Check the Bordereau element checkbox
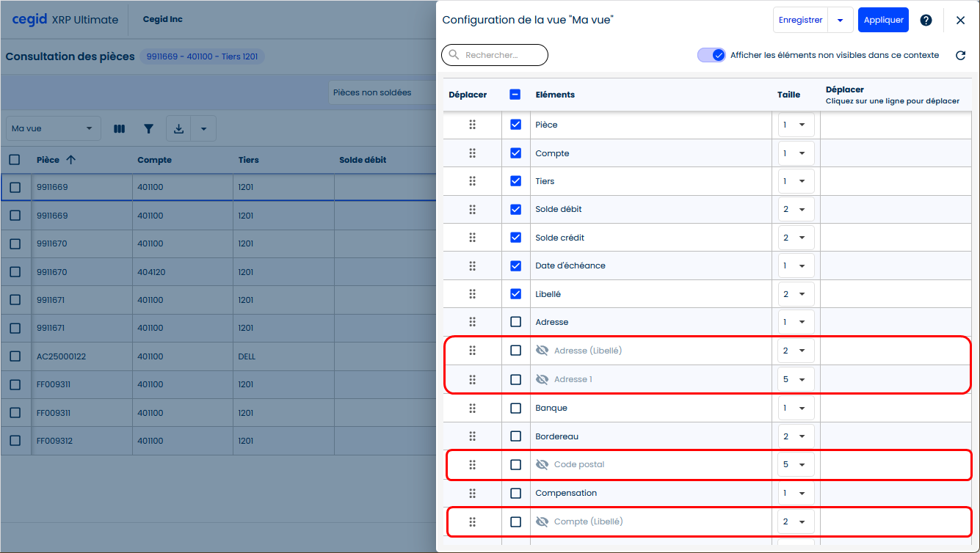This screenshot has width=980, height=553. pos(515,436)
